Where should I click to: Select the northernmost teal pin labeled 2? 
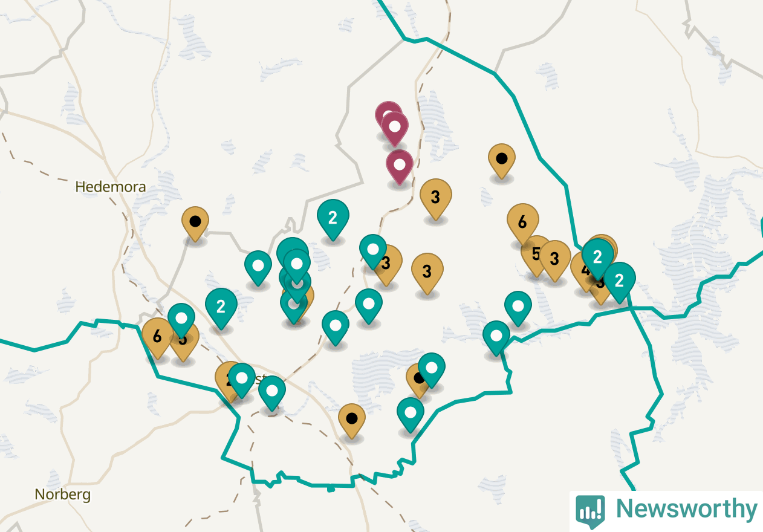(x=333, y=219)
